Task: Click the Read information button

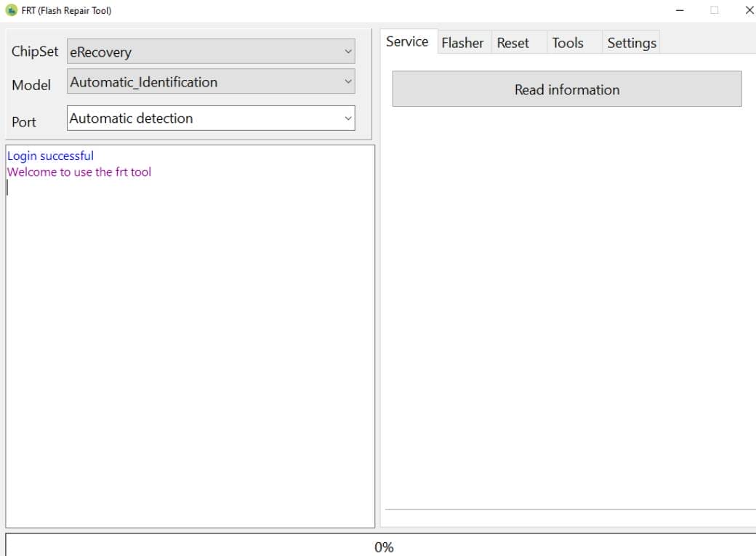Action: tap(566, 89)
